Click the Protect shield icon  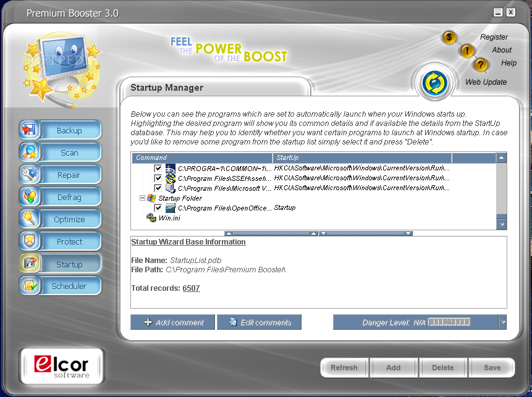pos(29,241)
